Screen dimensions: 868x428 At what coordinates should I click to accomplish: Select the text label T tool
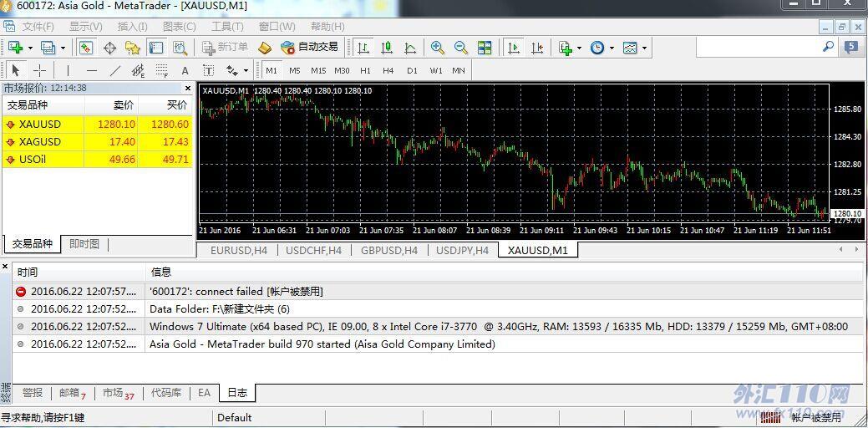208,70
